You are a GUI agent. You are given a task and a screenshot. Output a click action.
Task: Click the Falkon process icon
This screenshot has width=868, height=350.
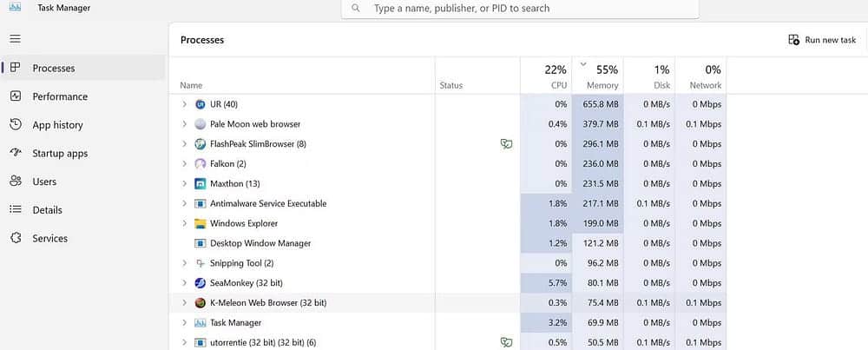(201, 164)
